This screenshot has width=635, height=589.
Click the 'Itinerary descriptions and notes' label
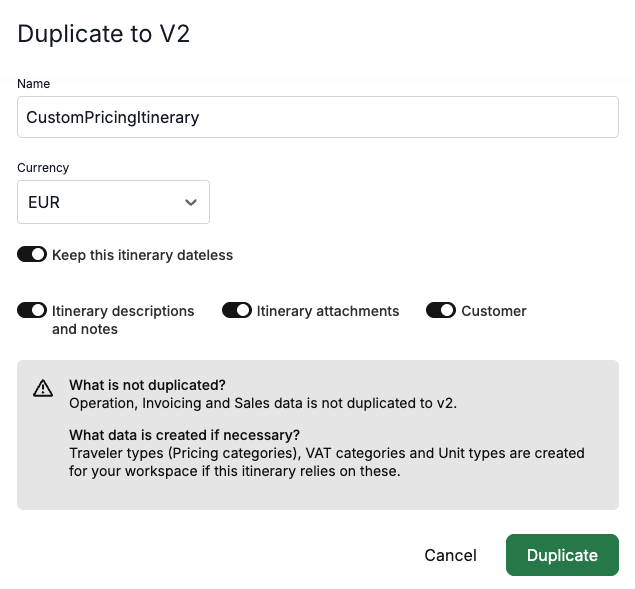click(x=123, y=320)
